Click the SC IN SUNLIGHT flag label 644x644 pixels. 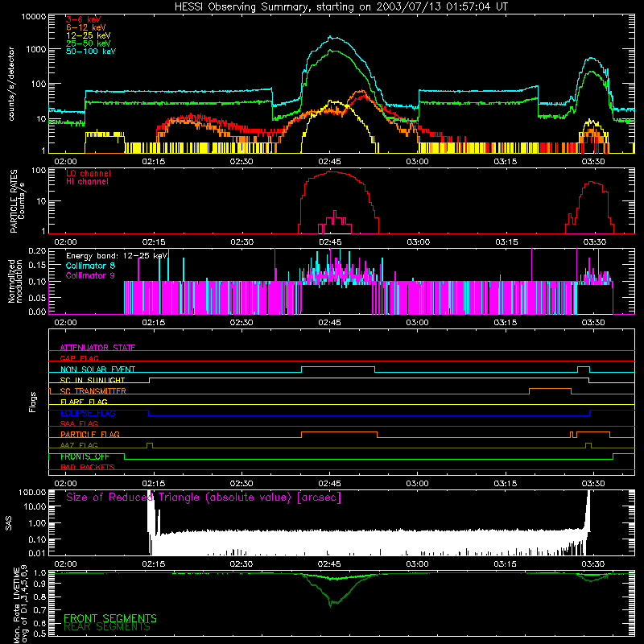pyautogui.click(x=93, y=380)
